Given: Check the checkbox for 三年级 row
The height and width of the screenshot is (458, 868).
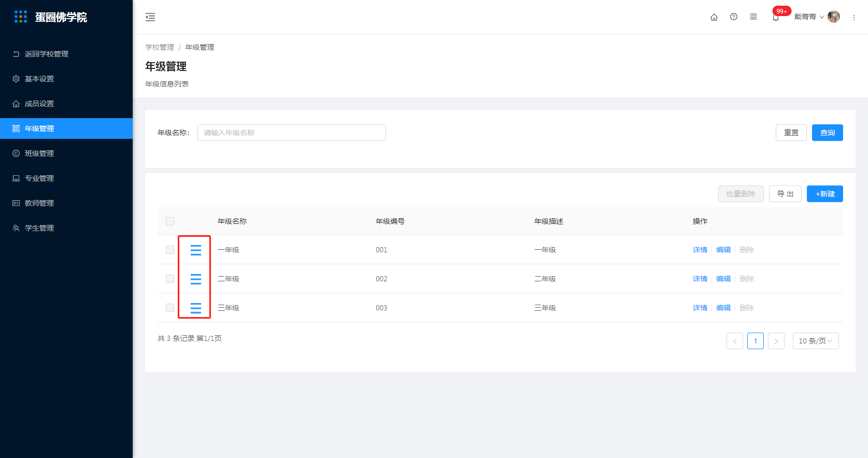Looking at the screenshot, I should [x=170, y=308].
